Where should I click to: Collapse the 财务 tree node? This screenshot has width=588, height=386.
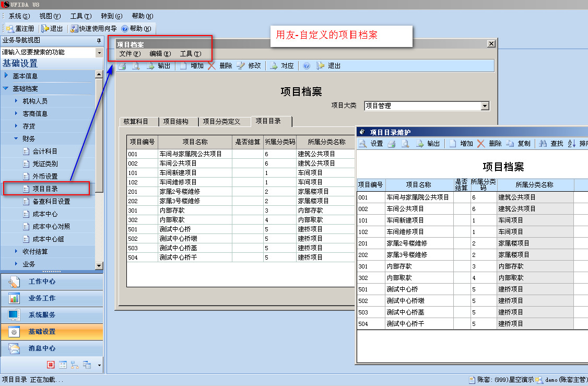point(16,139)
